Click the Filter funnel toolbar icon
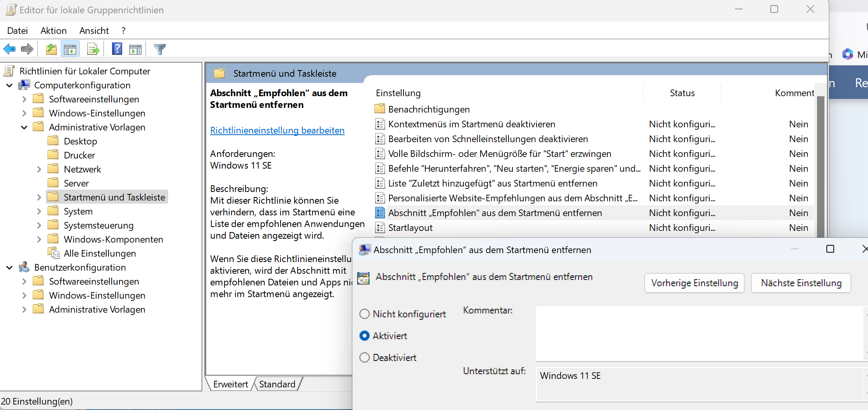The image size is (868, 410). (x=160, y=49)
